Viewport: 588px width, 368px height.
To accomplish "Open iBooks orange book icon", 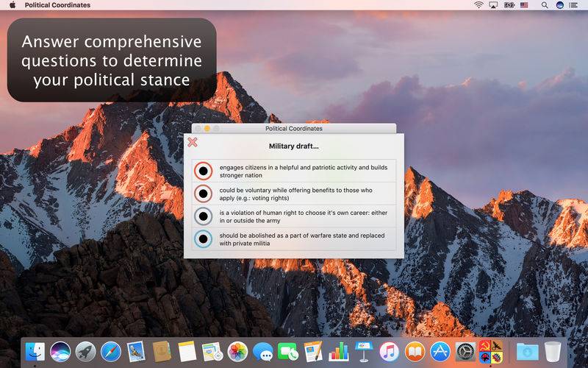I will coord(415,352).
